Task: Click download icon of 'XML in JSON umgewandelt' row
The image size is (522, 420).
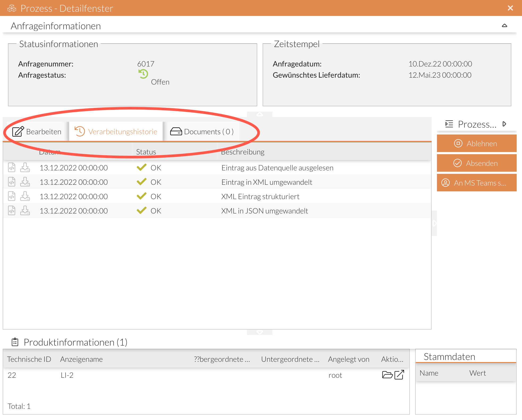Action: click(25, 211)
